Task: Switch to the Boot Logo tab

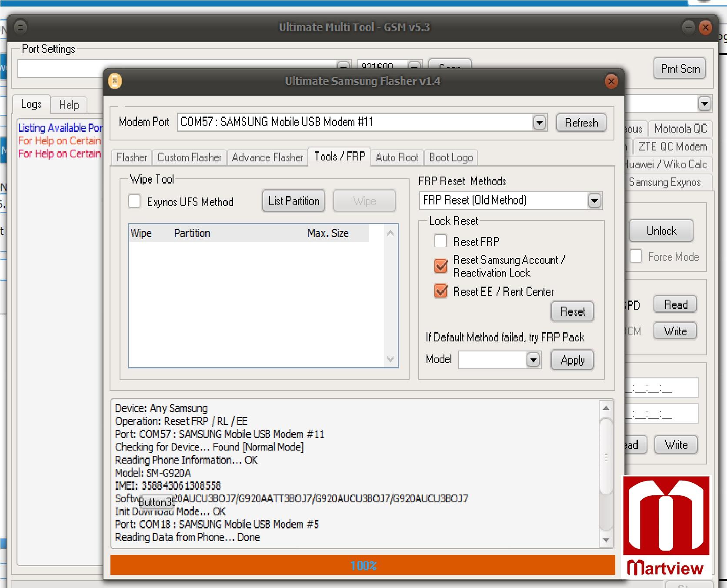Action: point(451,157)
